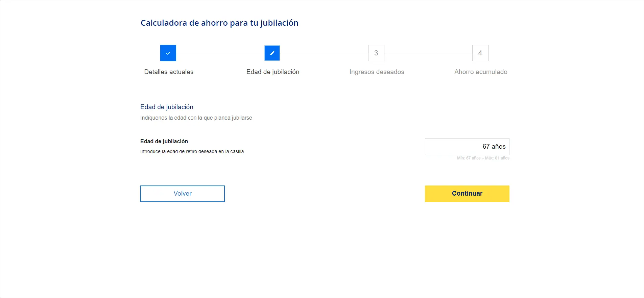644x298 pixels.
Task: Click the completed step checkmark icon
Action: 168,53
